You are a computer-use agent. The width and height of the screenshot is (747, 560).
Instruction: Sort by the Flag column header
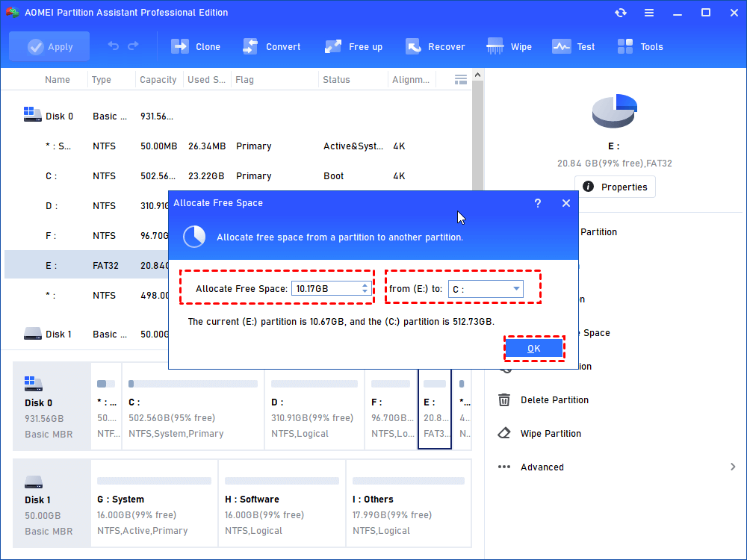tap(244, 80)
